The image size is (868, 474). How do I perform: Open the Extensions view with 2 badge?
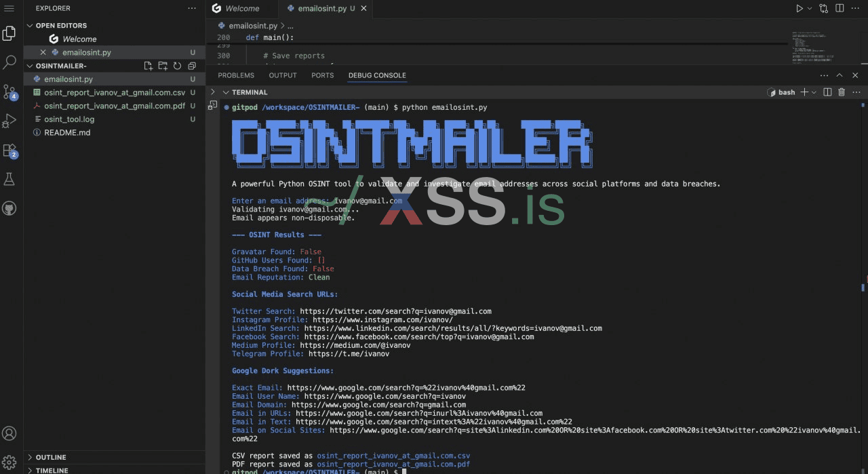(9, 151)
